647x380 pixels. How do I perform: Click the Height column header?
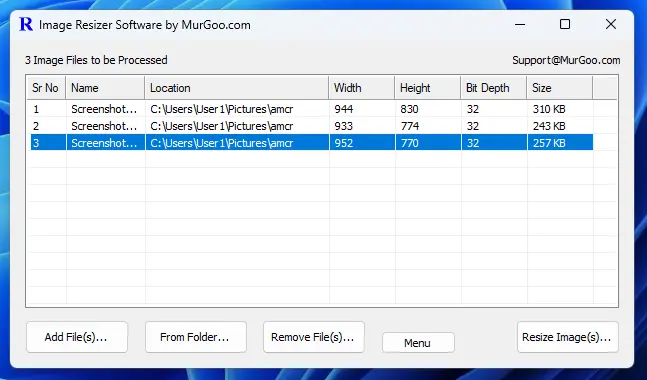pos(428,88)
